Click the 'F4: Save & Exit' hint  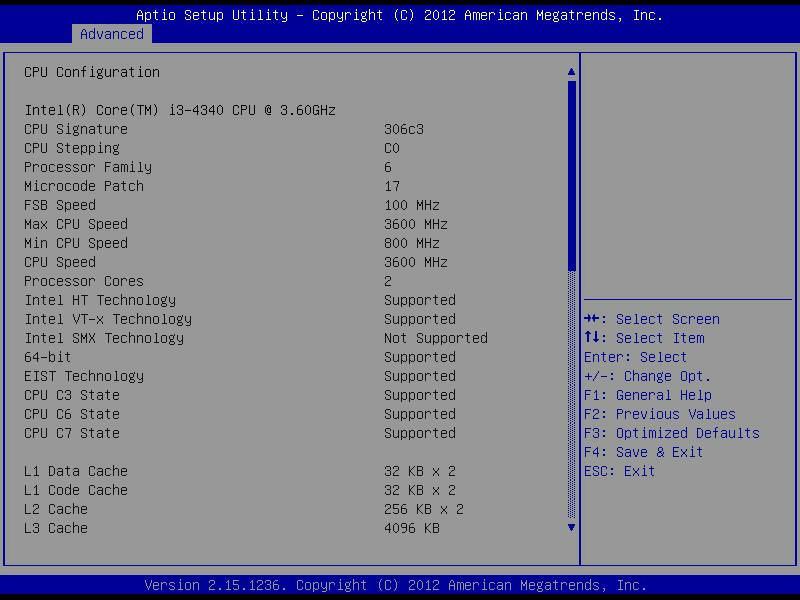click(x=644, y=452)
